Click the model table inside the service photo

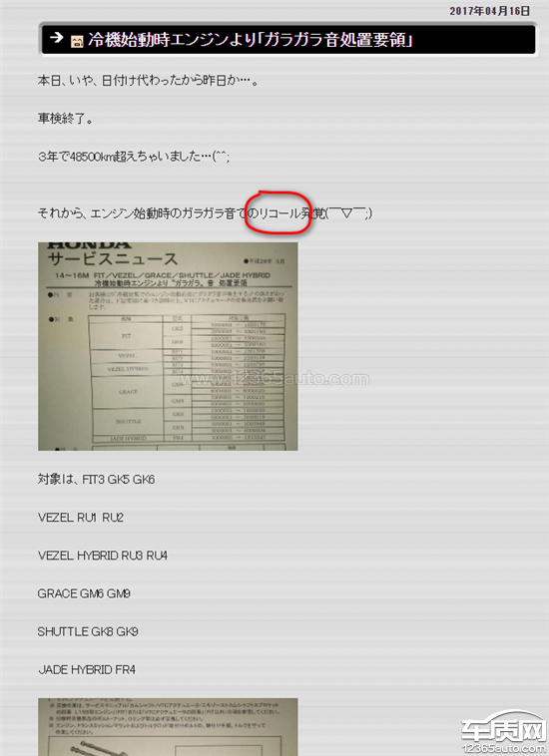click(187, 378)
